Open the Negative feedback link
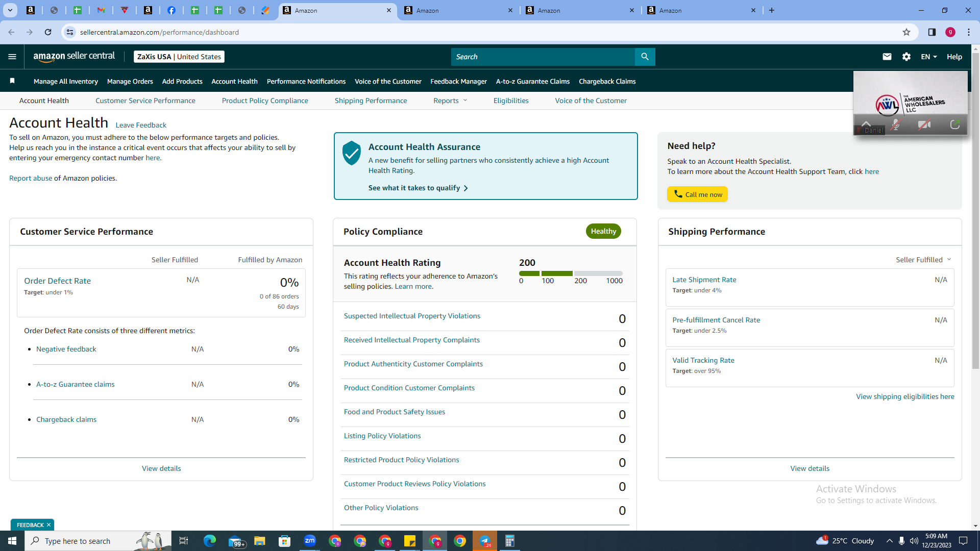Viewport: 980px width, 551px height. point(66,349)
